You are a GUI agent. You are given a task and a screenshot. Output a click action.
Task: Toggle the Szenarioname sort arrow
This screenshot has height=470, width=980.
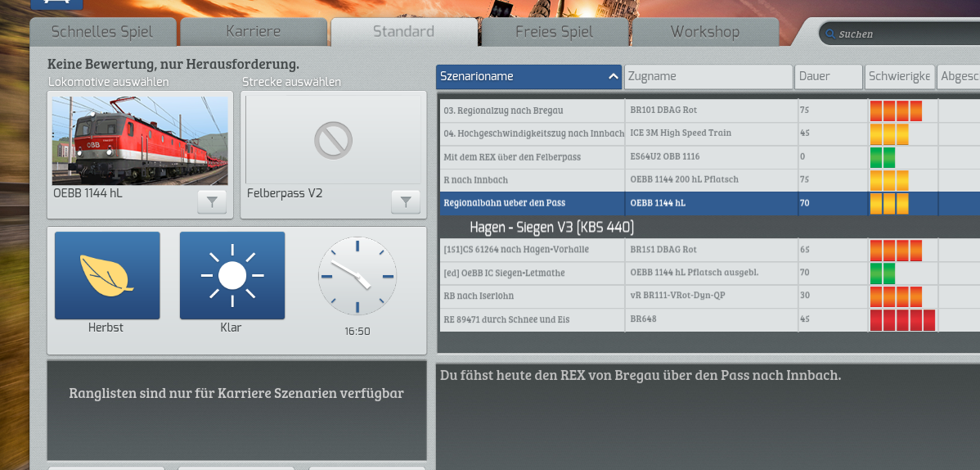(613, 76)
